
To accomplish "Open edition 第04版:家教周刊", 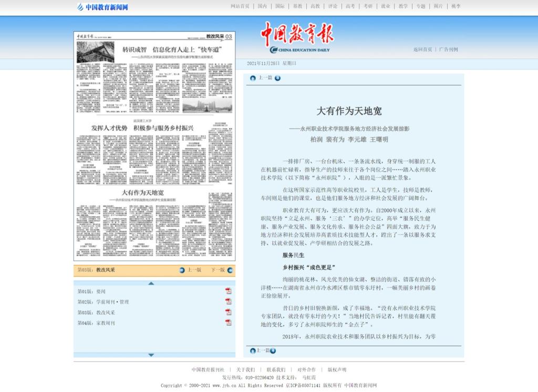I will 96,323.
